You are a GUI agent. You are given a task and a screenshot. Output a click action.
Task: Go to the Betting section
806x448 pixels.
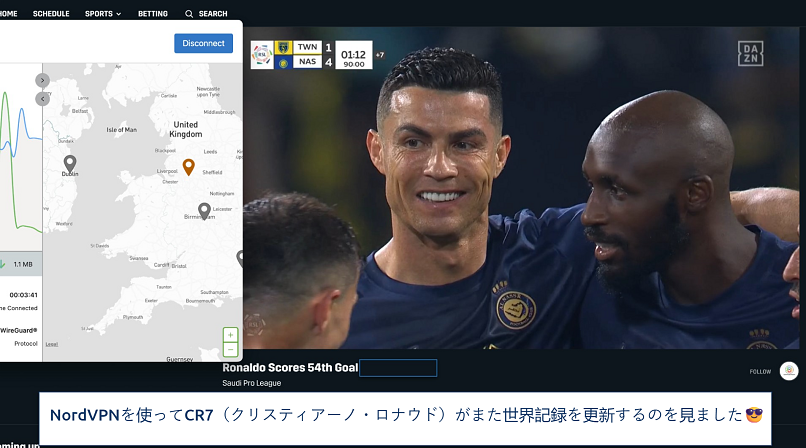coord(153,14)
